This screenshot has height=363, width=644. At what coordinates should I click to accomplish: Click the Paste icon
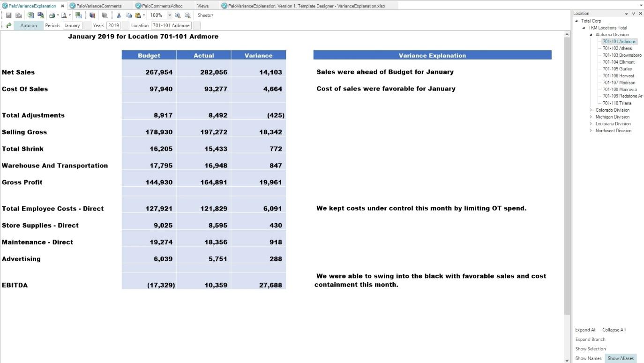coord(138,15)
